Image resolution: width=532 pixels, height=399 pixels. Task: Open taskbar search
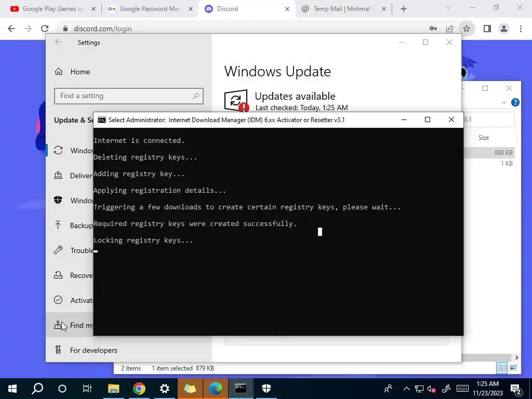click(37, 389)
